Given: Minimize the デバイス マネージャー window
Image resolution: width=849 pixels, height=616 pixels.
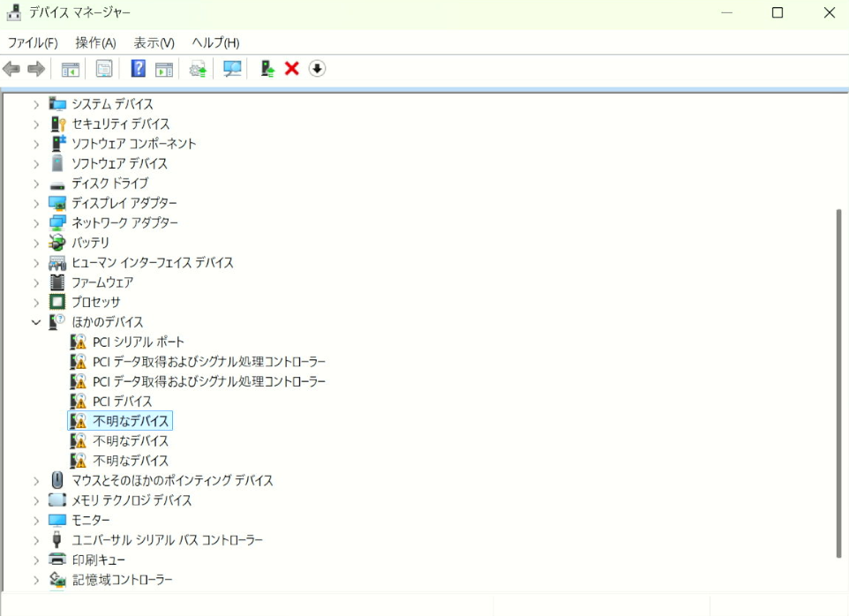Looking at the screenshot, I should coord(726,12).
